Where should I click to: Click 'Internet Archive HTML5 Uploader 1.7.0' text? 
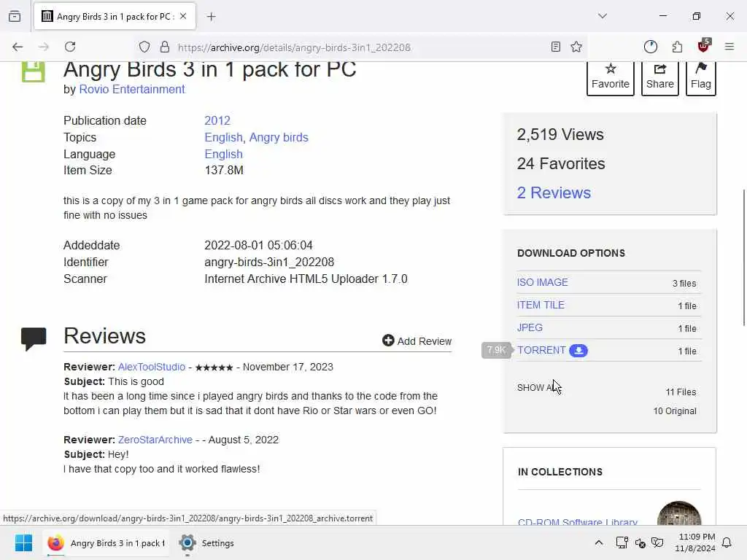point(306,279)
